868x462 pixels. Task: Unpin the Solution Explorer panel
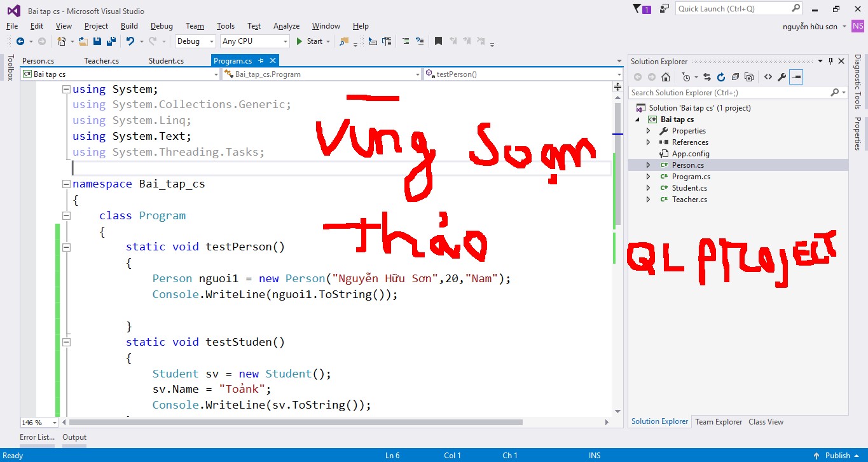(x=832, y=61)
